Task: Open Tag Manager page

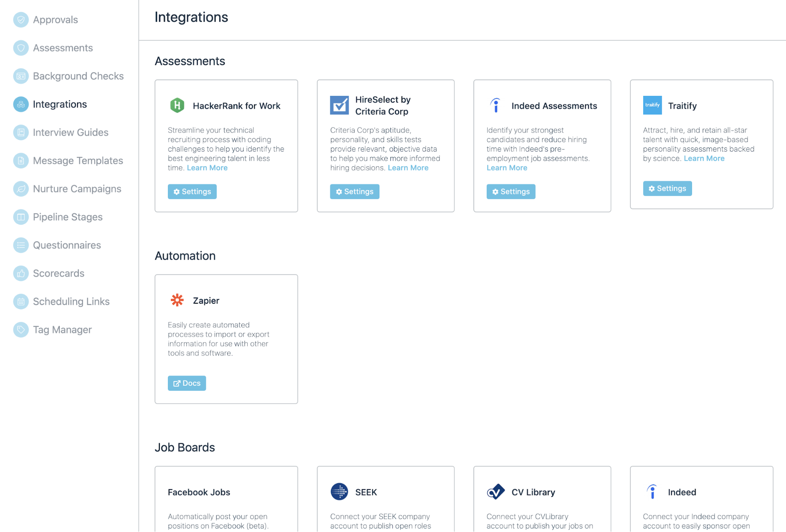Action: pyautogui.click(x=62, y=330)
